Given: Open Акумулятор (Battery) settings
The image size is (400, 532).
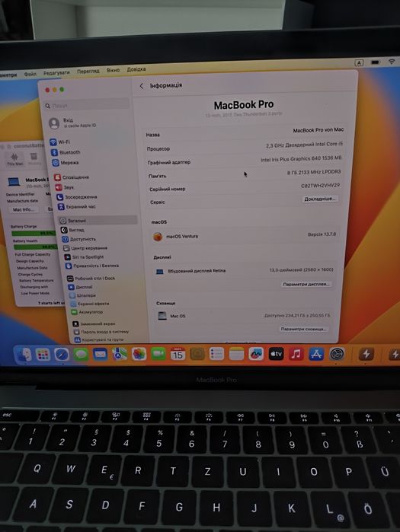Looking at the screenshot, I should 87,312.
